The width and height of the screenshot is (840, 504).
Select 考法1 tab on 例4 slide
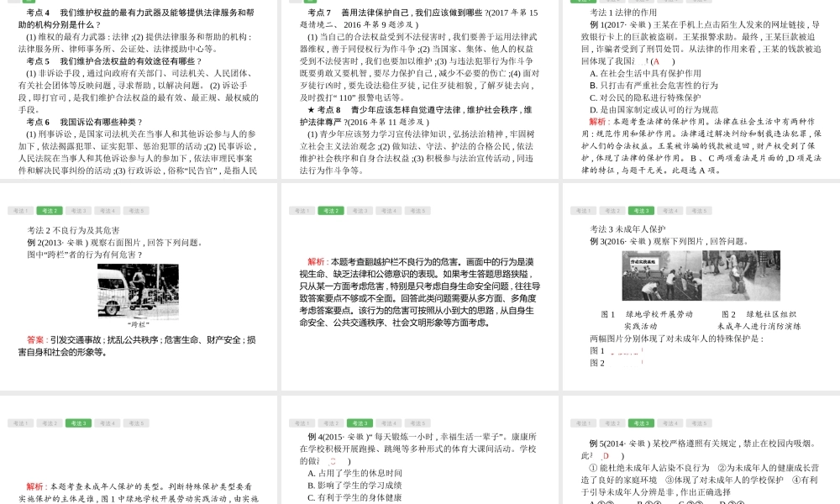pyautogui.click(x=302, y=423)
